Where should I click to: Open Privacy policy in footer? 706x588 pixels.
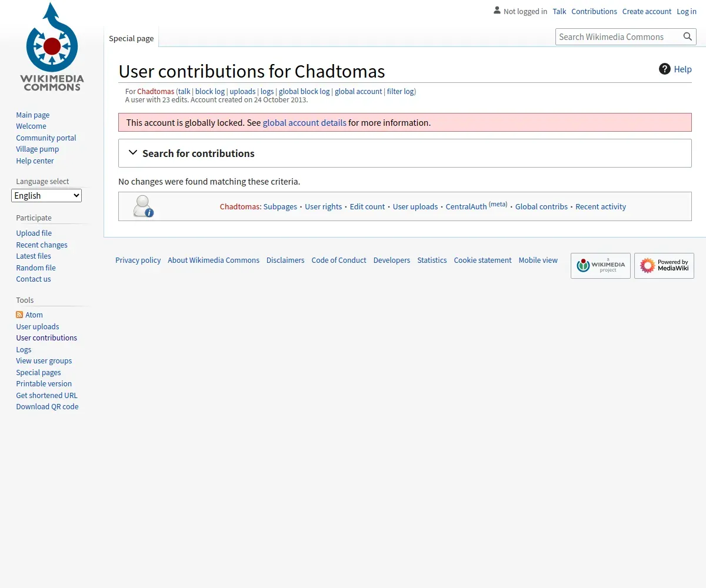[x=138, y=260]
